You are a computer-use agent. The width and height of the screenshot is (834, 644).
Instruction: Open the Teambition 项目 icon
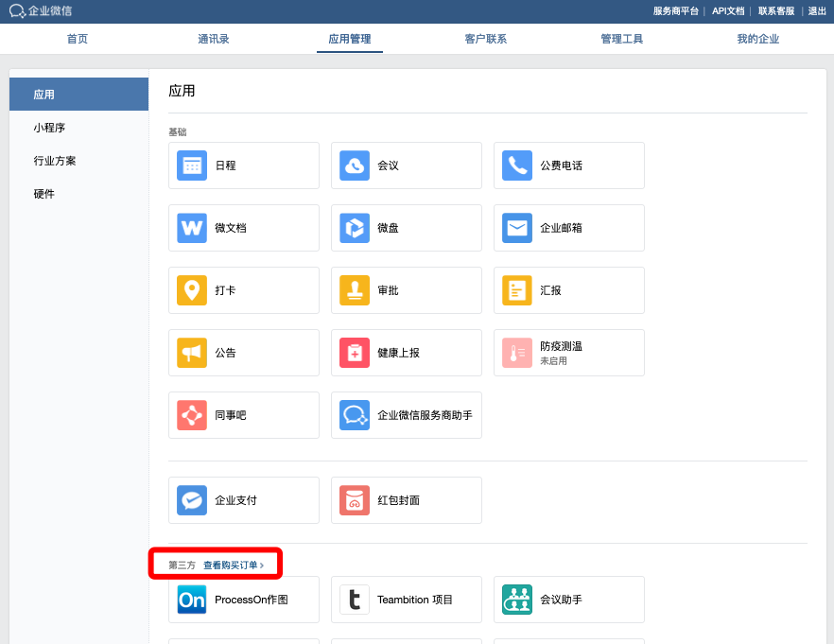coord(355,600)
